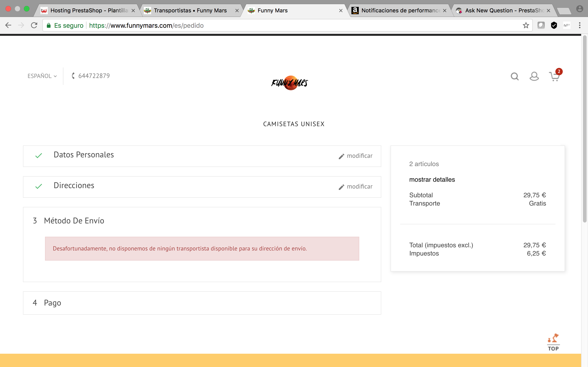Click the user account icon

[x=534, y=76]
